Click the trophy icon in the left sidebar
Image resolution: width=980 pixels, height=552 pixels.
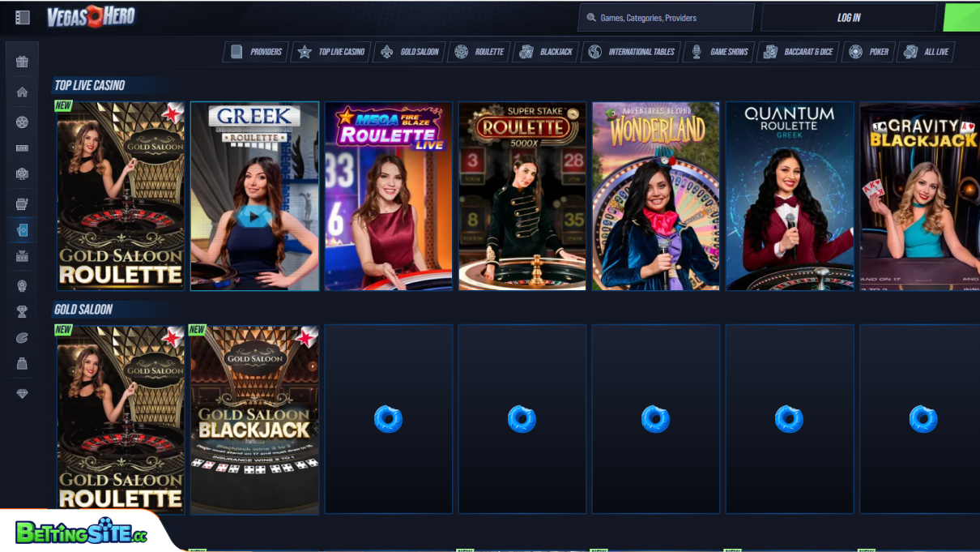tap(22, 311)
